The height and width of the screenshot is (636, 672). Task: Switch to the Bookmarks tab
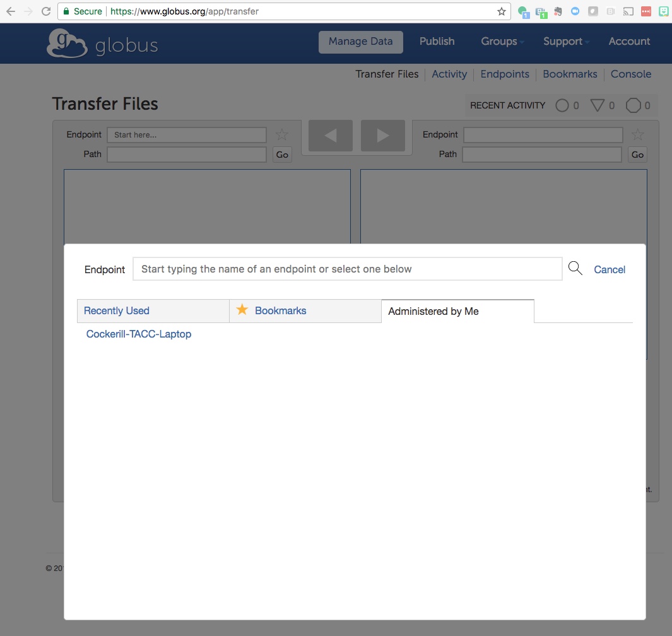(x=305, y=310)
